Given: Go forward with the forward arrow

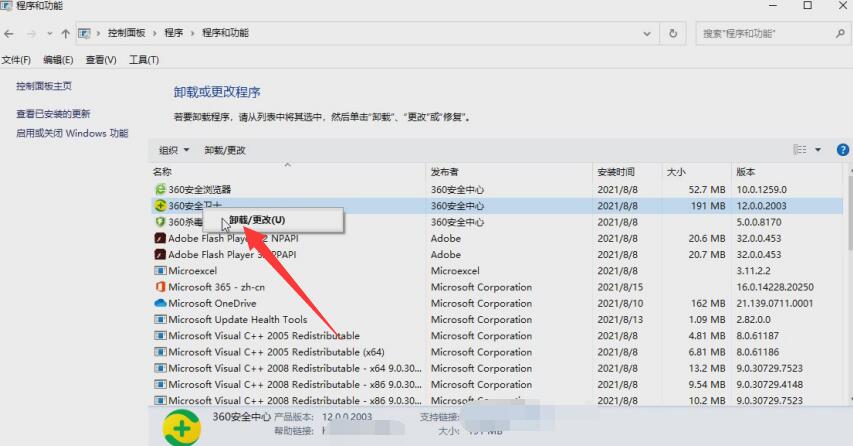Looking at the screenshot, I should pyautogui.click(x=32, y=34).
